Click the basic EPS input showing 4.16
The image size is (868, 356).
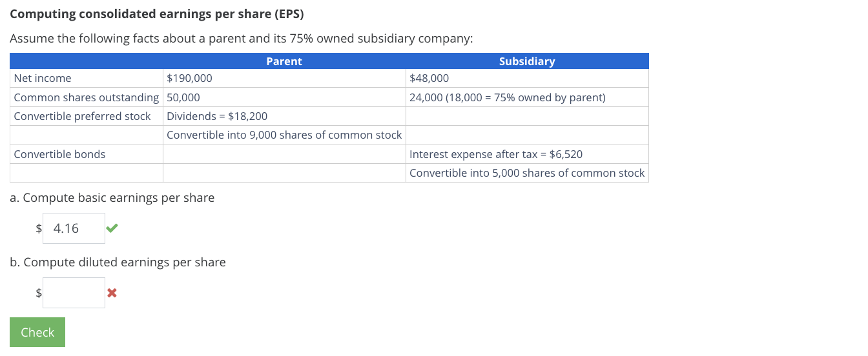74,228
